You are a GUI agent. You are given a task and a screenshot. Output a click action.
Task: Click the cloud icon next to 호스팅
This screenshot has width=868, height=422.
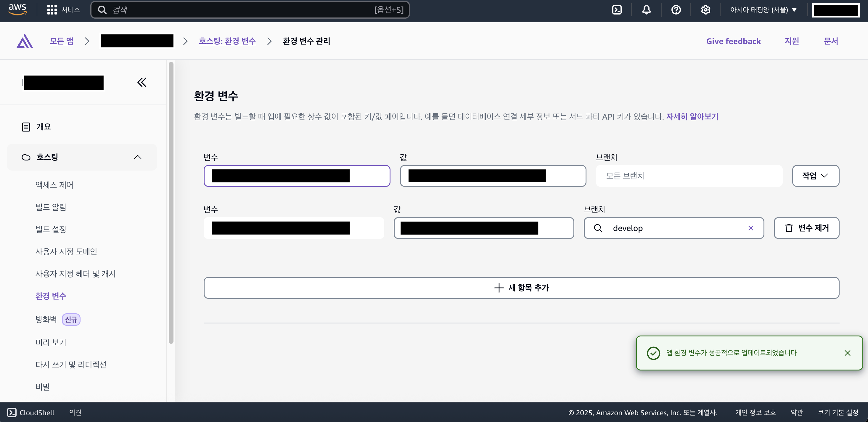(x=26, y=157)
